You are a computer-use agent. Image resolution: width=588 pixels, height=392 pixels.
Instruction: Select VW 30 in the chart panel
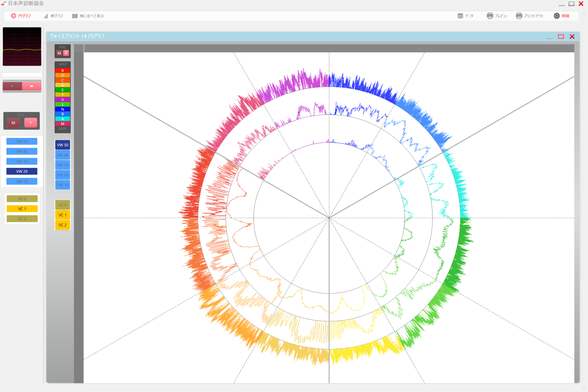point(63,165)
